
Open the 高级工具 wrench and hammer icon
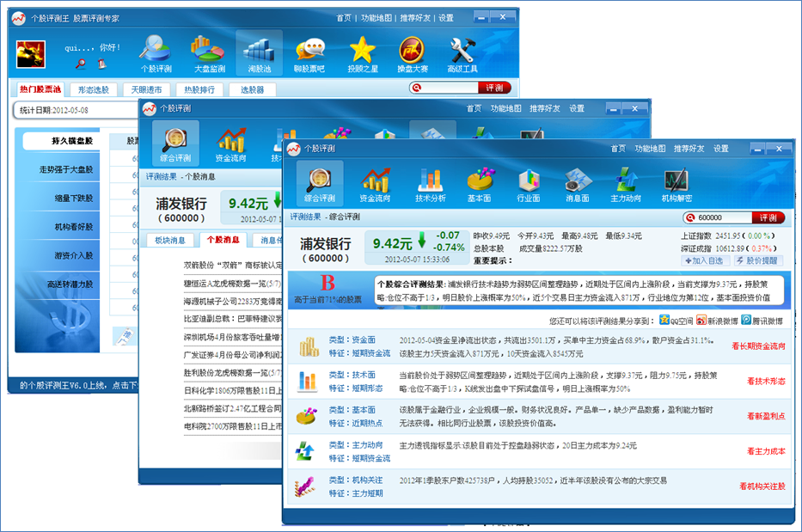coord(462,55)
